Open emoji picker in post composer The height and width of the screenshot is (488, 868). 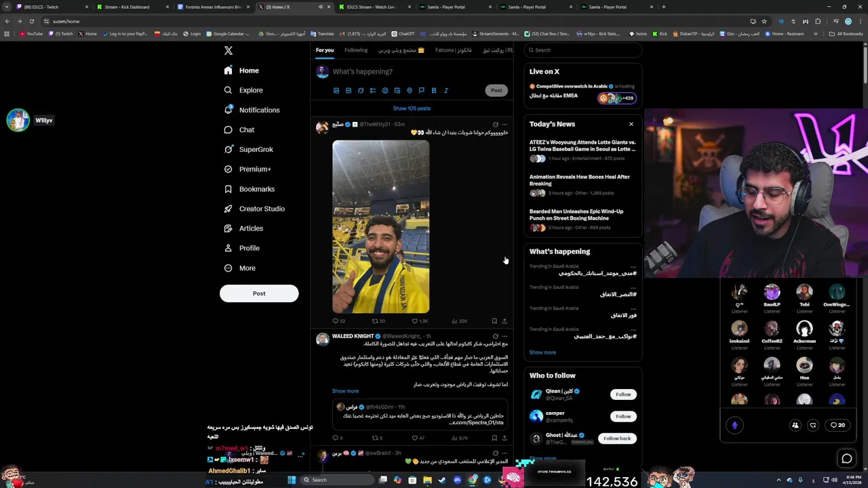point(385,90)
